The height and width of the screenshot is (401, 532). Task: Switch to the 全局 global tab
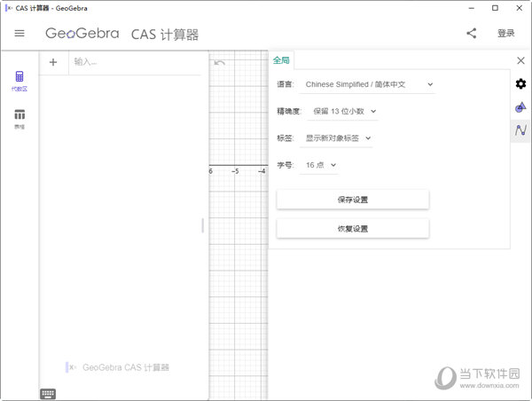281,60
